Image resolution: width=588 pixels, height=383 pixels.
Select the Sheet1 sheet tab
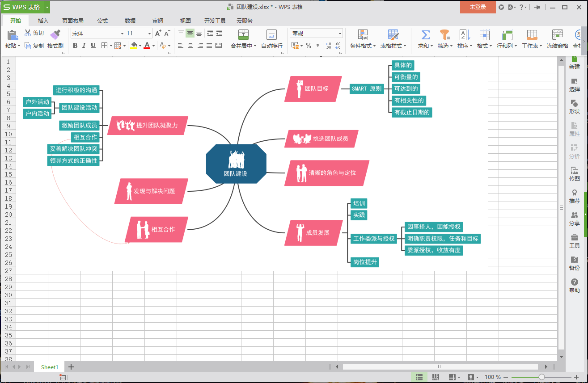pyautogui.click(x=50, y=367)
